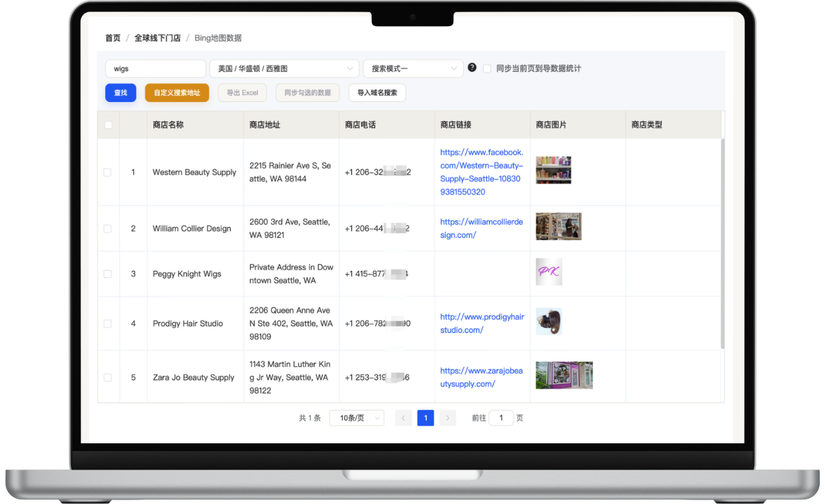Image resolution: width=825 pixels, height=504 pixels.
Task: Click the William Collier Design store photo
Action: pos(558,226)
